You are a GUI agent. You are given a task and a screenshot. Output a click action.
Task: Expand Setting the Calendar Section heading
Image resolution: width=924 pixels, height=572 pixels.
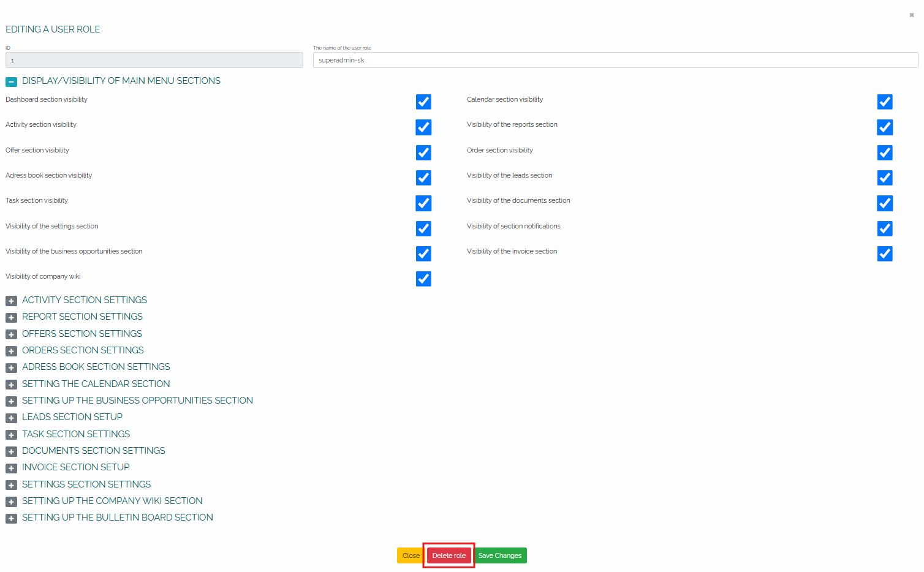[96, 384]
